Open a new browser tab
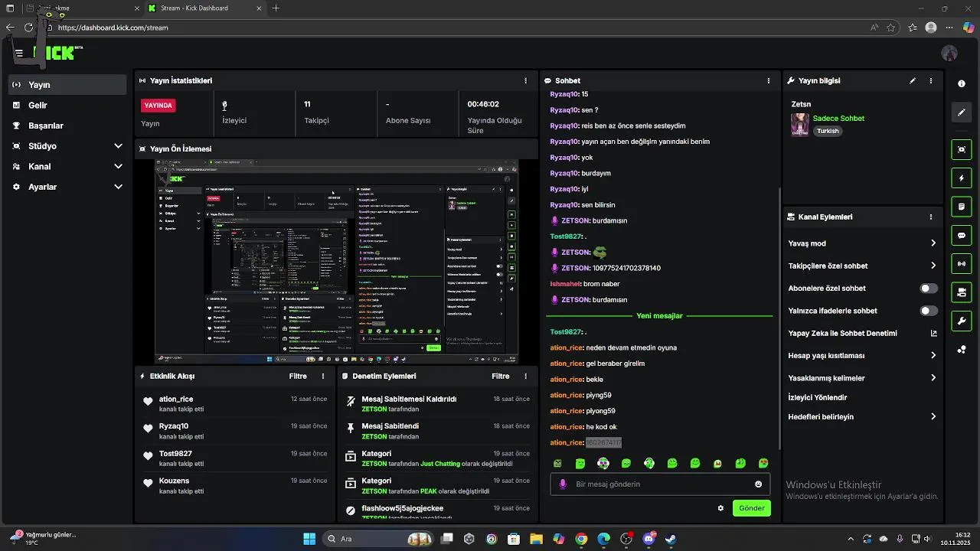The width and height of the screenshot is (980, 551). (276, 8)
